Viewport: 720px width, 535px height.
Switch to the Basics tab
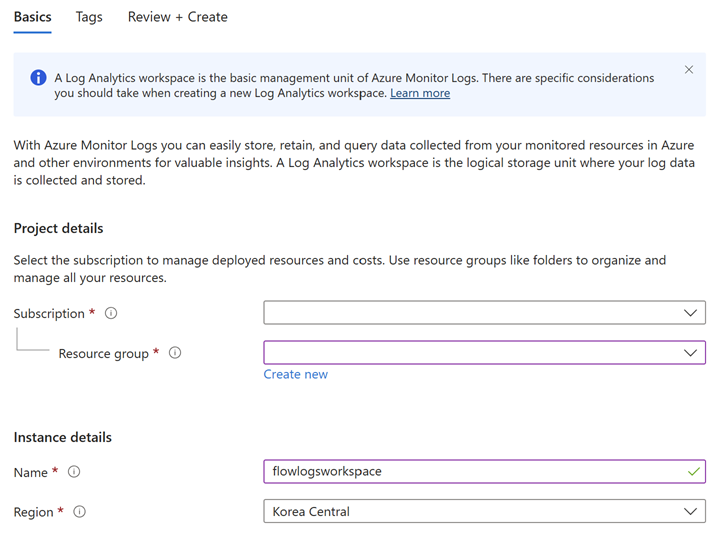point(33,17)
